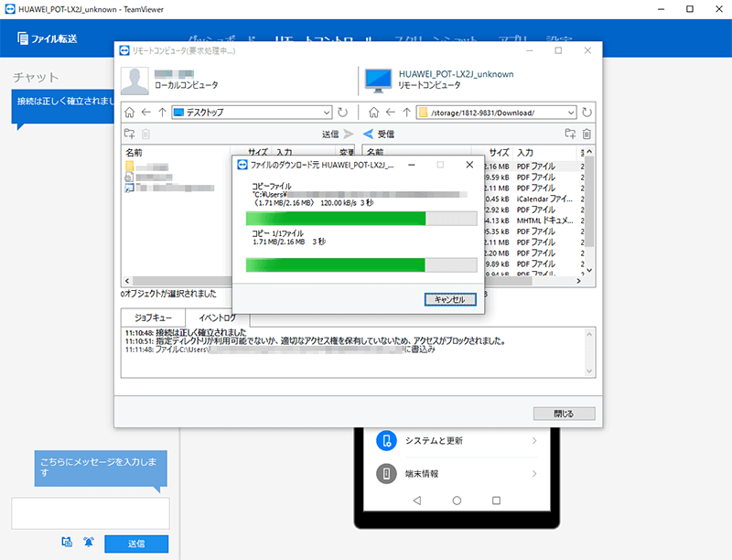Select the 9.59 kB PDF file row
732x560 pixels.
(x=533, y=178)
